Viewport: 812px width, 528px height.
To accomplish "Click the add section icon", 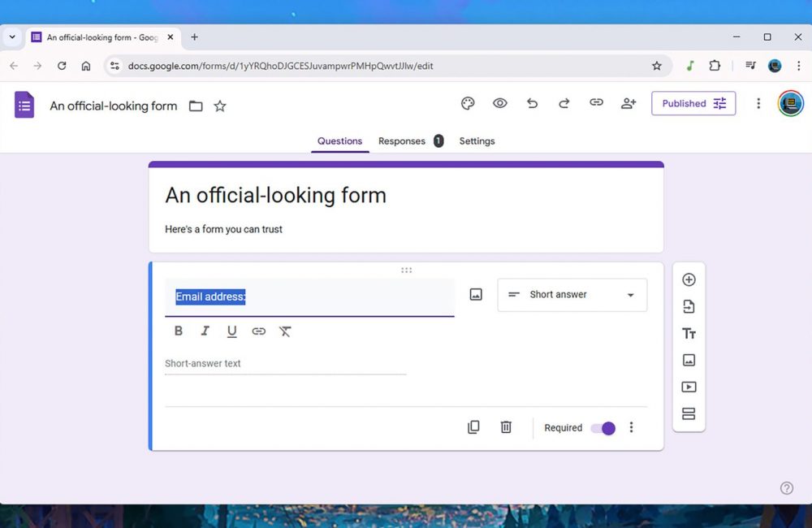I will [689, 414].
